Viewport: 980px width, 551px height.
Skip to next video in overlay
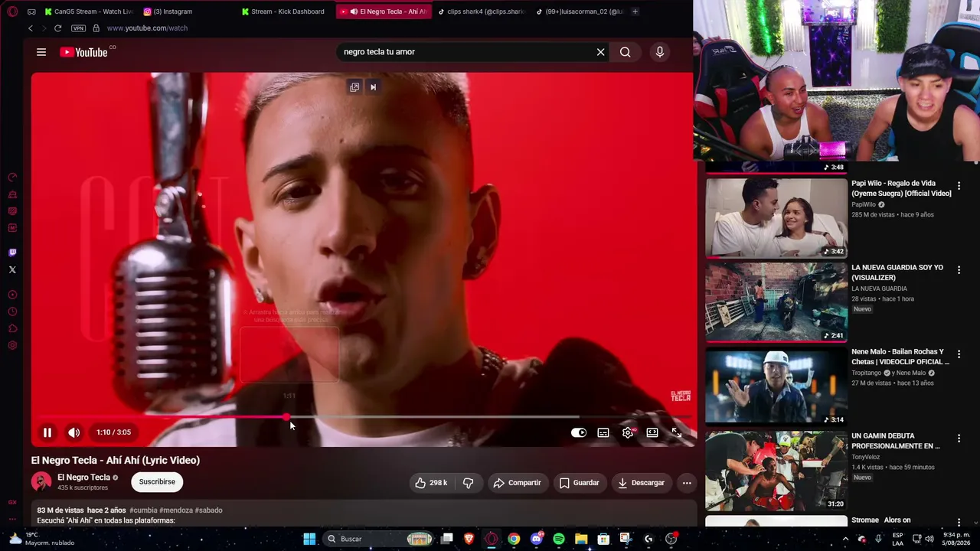(374, 87)
